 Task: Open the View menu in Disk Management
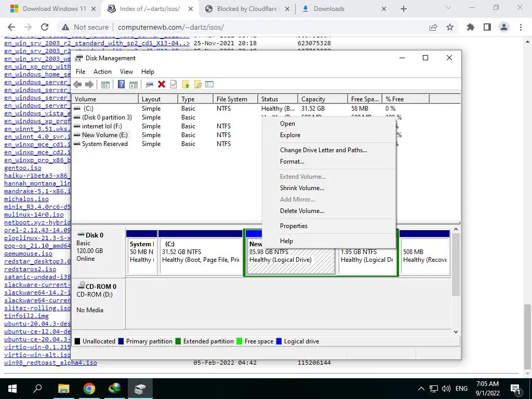(126, 72)
